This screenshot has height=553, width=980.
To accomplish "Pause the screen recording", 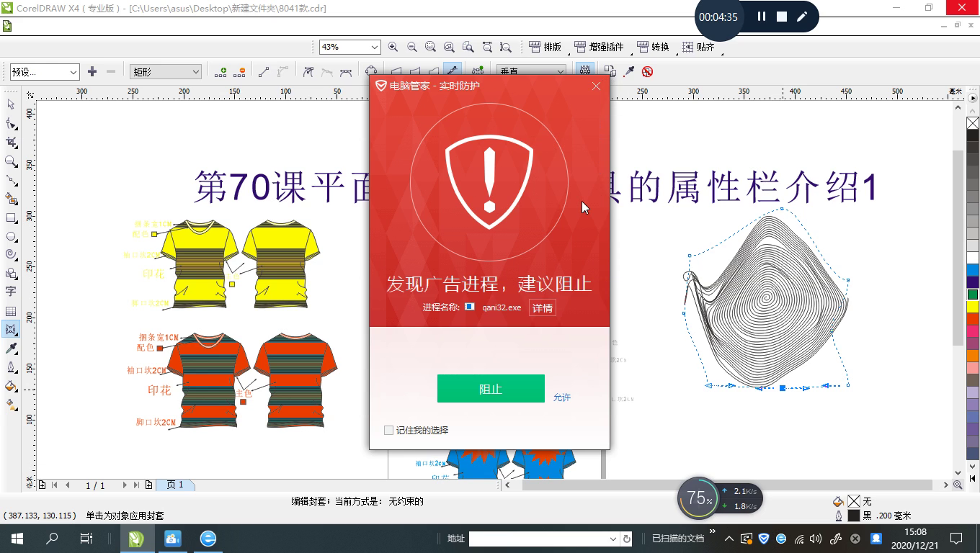I will tap(761, 17).
